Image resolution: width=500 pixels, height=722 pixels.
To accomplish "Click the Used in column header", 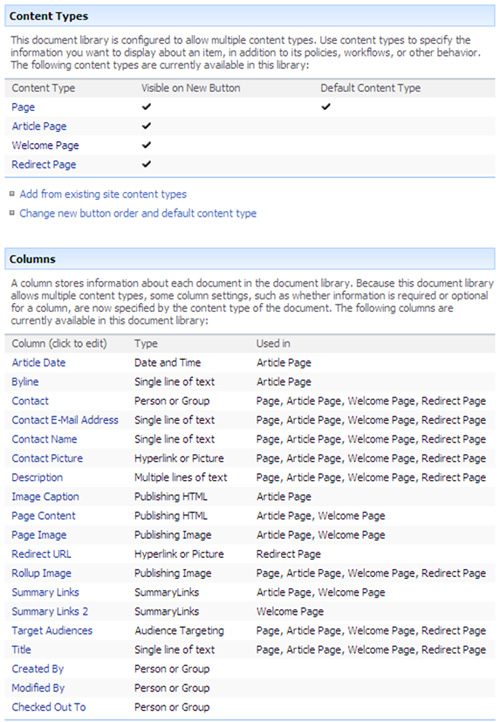I will (273, 344).
